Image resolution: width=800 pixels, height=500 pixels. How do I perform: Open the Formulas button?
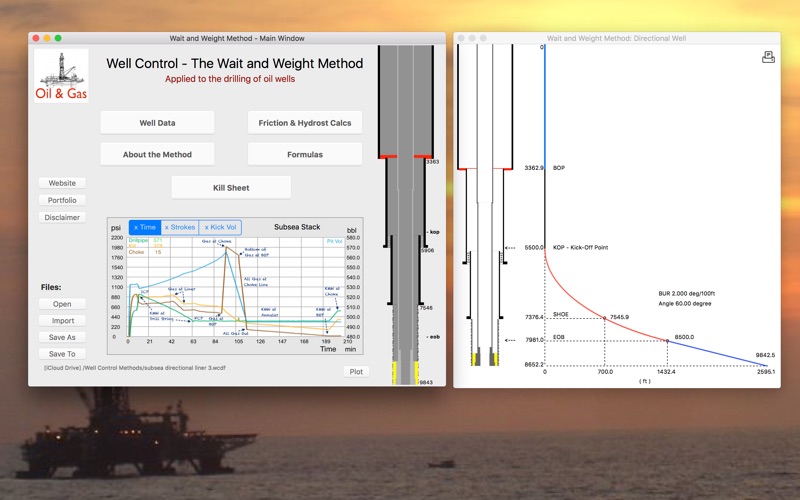305,154
